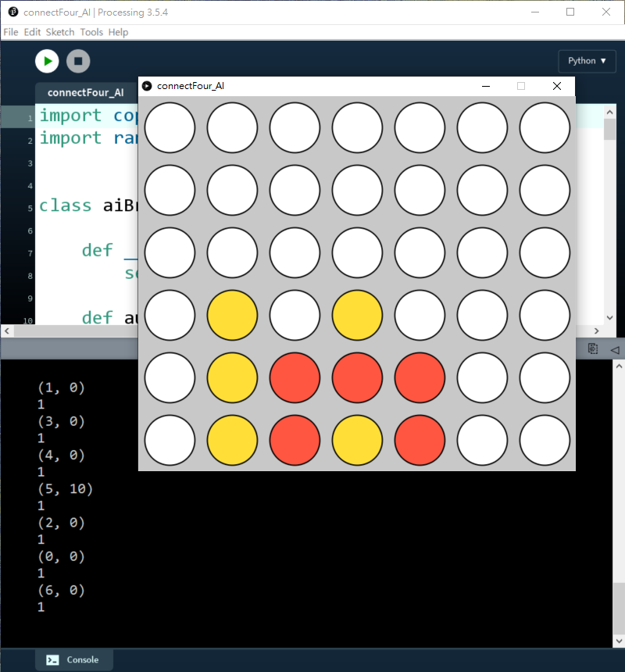
Task: Select the connectFour_AI editor tab
Action: pyautogui.click(x=85, y=92)
